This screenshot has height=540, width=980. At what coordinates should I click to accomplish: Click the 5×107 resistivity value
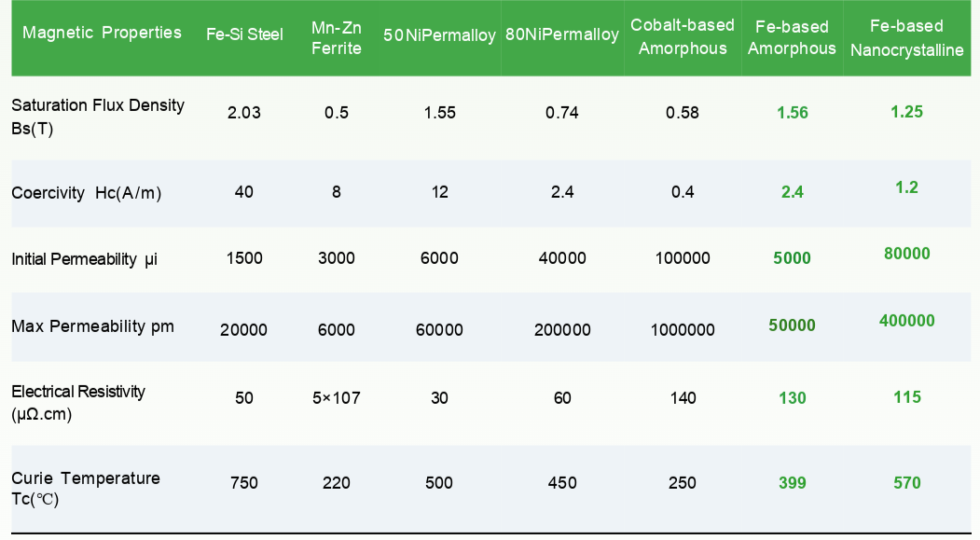(x=337, y=398)
